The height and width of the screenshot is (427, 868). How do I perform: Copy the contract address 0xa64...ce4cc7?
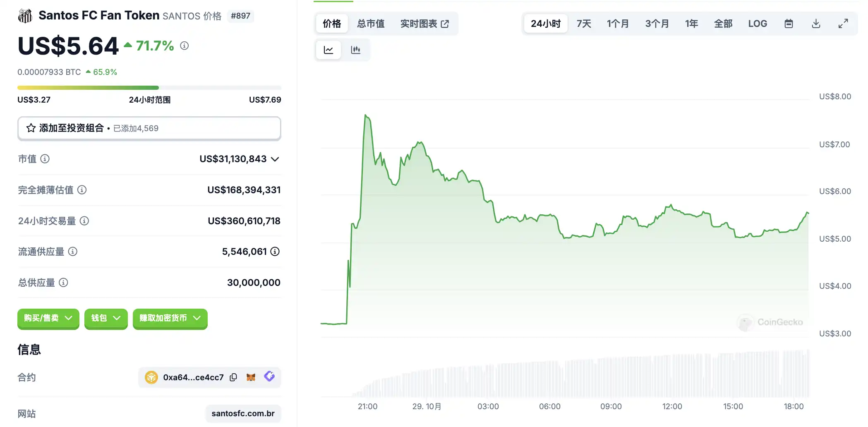pos(233,377)
